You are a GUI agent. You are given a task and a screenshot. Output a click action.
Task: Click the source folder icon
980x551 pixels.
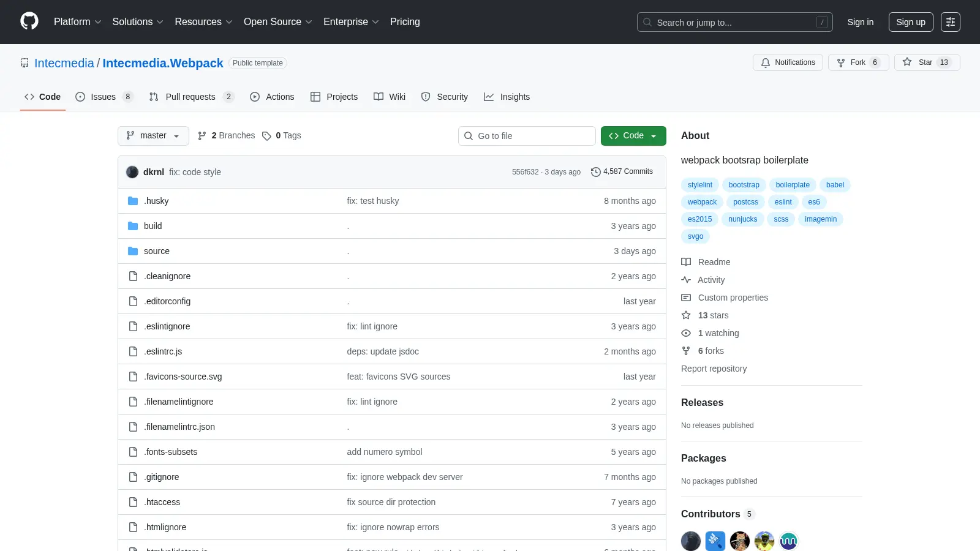[133, 251]
